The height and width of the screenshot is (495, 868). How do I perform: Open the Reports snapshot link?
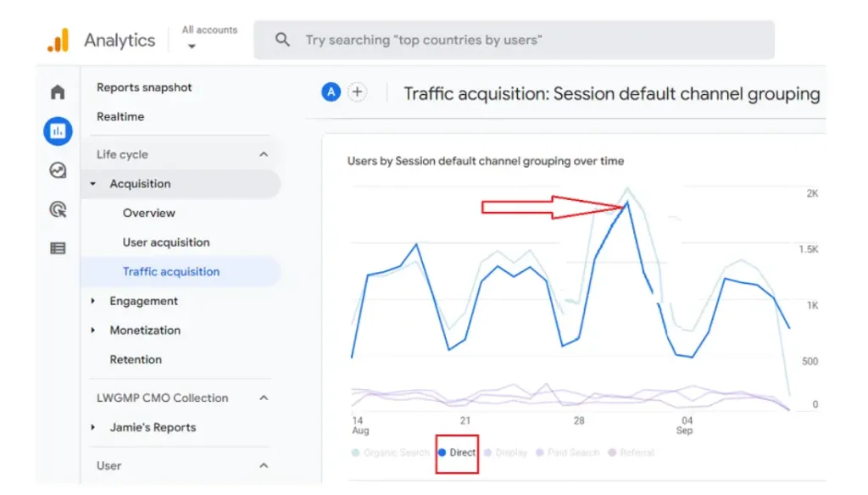pyautogui.click(x=144, y=87)
